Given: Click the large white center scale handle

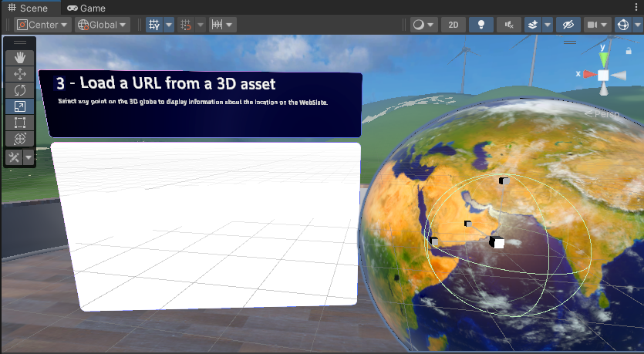Looking at the screenshot, I should click(x=497, y=242).
